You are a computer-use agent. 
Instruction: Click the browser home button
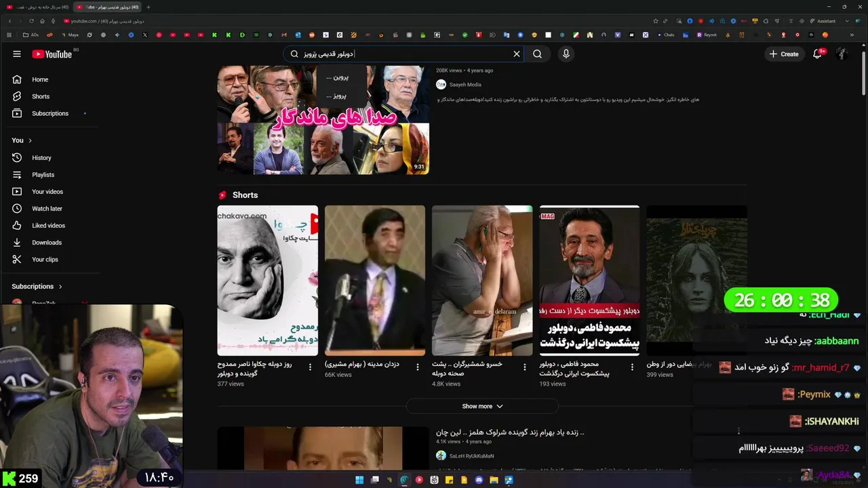tap(42, 21)
